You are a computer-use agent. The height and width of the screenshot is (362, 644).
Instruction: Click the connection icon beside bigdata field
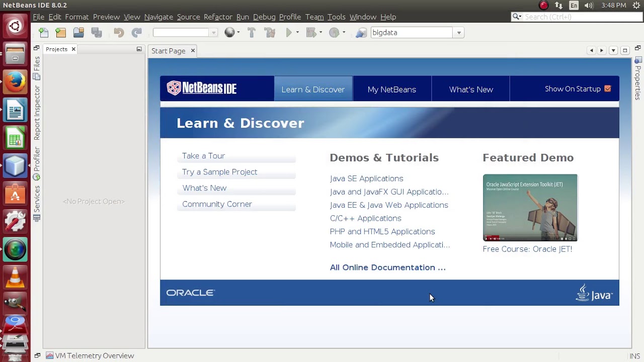pyautogui.click(x=361, y=33)
